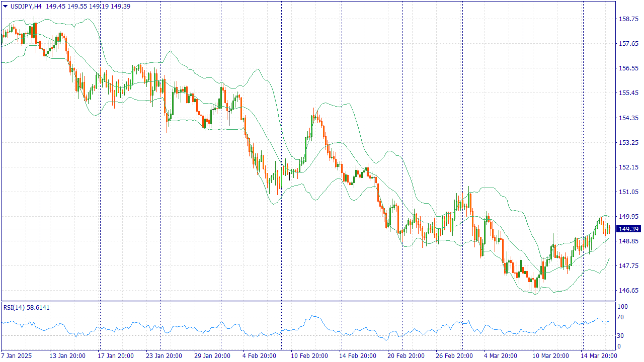Click the 147.75 price scale label

click(x=628, y=266)
